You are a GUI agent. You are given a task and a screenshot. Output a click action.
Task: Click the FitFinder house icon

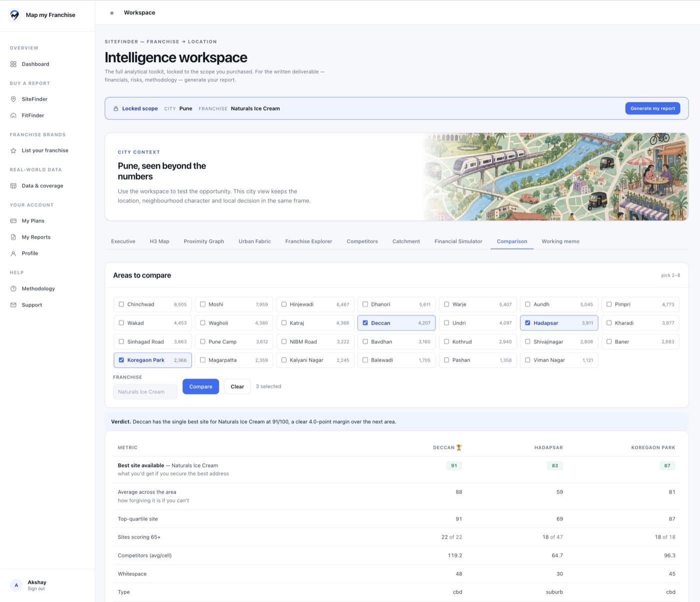(x=13, y=116)
